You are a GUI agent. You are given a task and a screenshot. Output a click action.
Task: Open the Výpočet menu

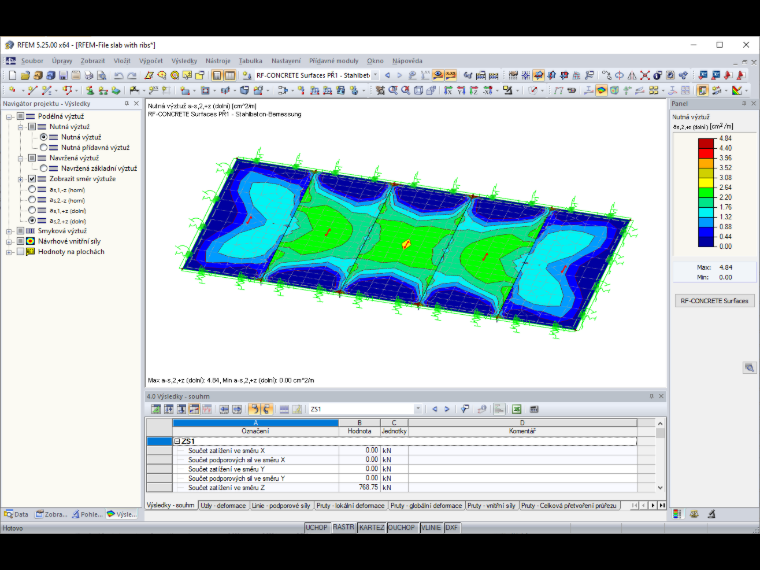pyautogui.click(x=151, y=61)
